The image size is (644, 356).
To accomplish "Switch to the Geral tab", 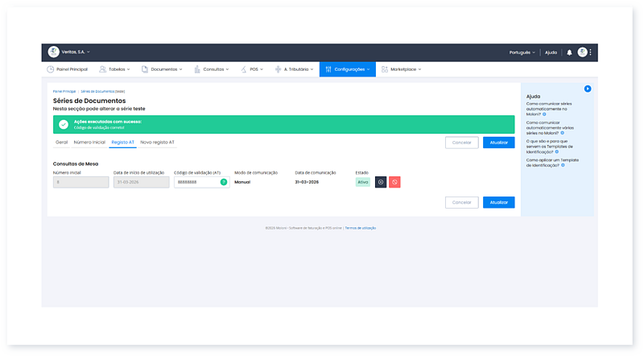I will click(x=62, y=143).
